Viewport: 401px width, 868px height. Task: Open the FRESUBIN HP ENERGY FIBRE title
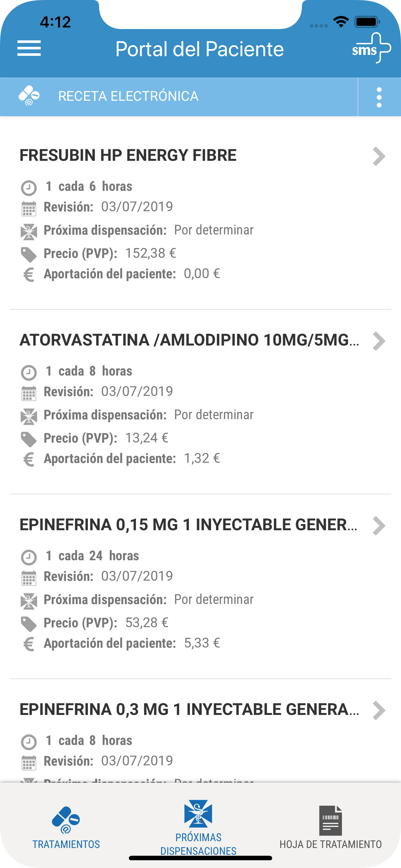[x=128, y=155]
